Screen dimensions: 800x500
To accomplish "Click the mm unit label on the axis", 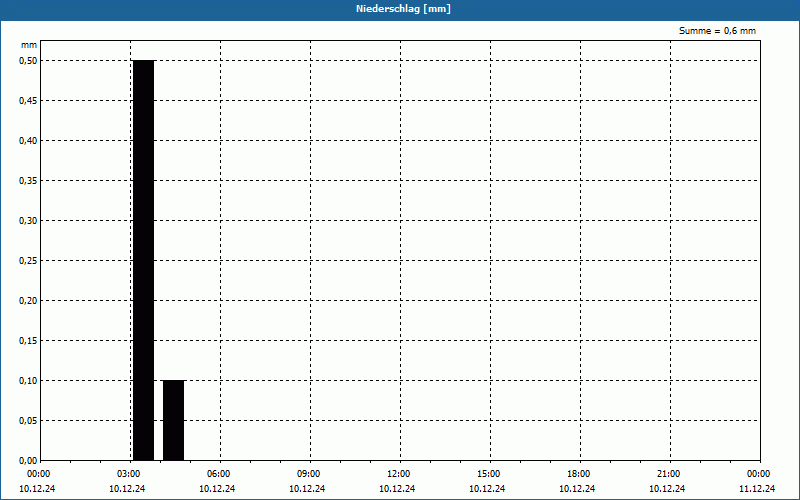I will 29,45.
